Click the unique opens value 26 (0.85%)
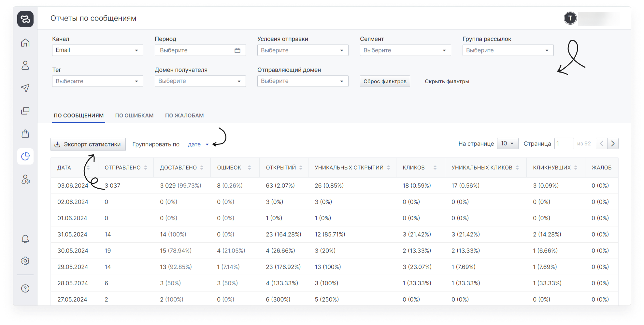Screen dimensions: 644x325 329,185
